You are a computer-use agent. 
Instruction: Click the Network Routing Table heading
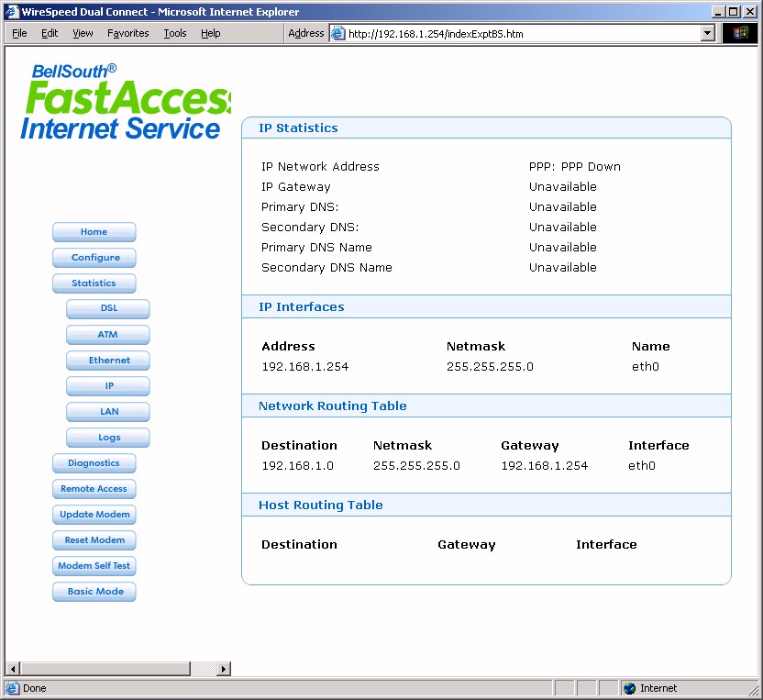pos(332,406)
